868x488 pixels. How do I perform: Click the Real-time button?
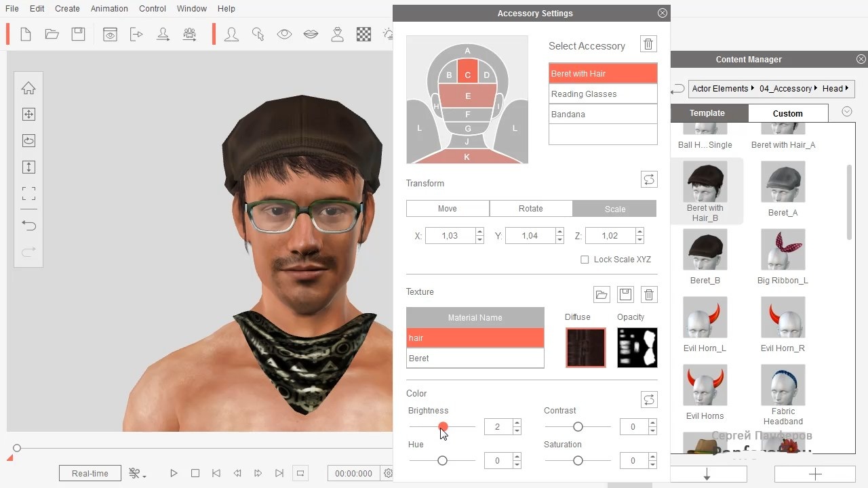[x=90, y=473]
